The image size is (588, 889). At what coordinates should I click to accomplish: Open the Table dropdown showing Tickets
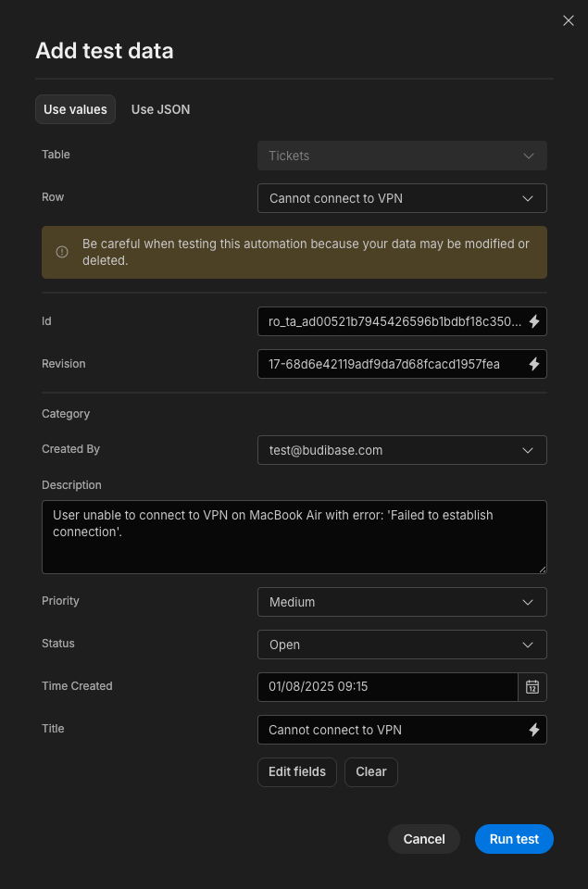coord(402,156)
